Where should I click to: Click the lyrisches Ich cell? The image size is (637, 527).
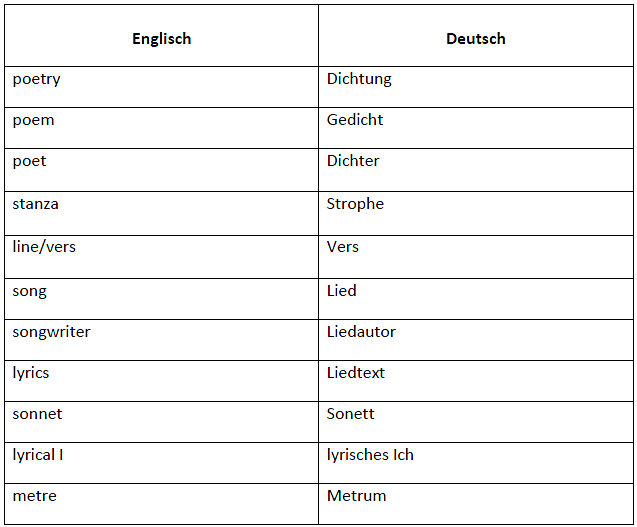pos(476,463)
